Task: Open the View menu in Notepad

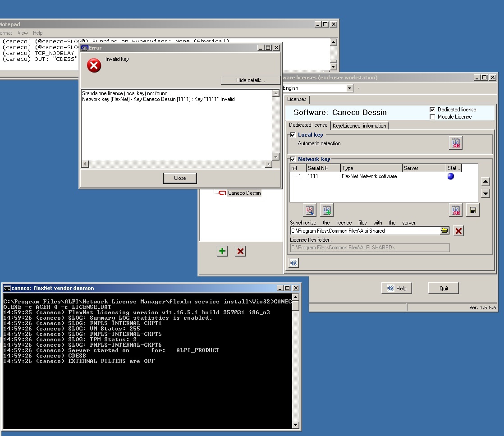Action: tap(23, 33)
